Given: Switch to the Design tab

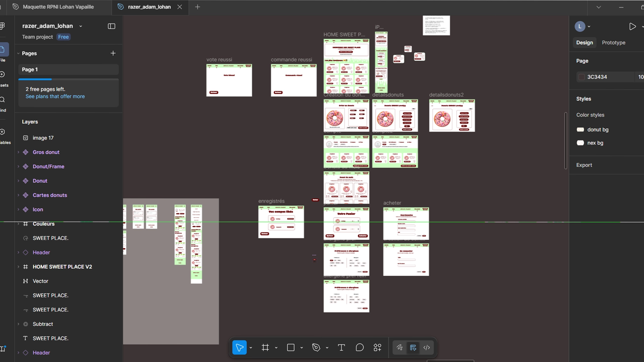Looking at the screenshot, I should coord(585,43).
